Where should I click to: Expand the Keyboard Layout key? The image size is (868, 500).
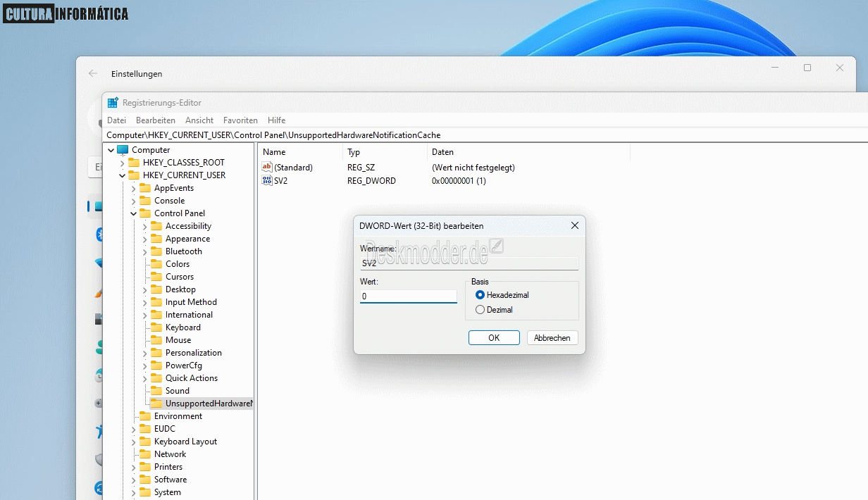(x=133, y=442)
